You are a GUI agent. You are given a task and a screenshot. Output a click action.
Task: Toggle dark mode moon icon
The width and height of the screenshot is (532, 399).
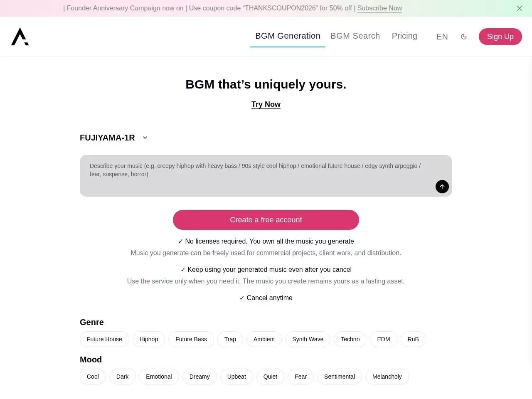(464, 37)
